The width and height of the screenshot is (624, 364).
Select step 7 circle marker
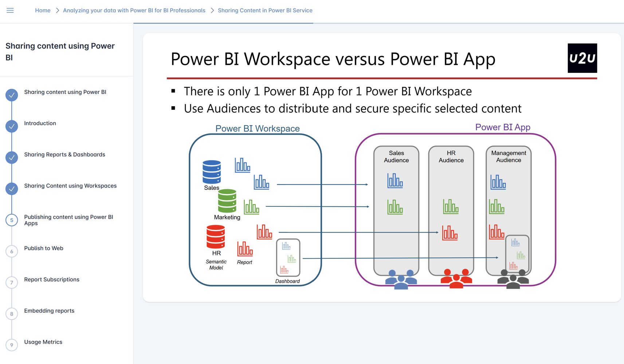click(x=12, y=283)
